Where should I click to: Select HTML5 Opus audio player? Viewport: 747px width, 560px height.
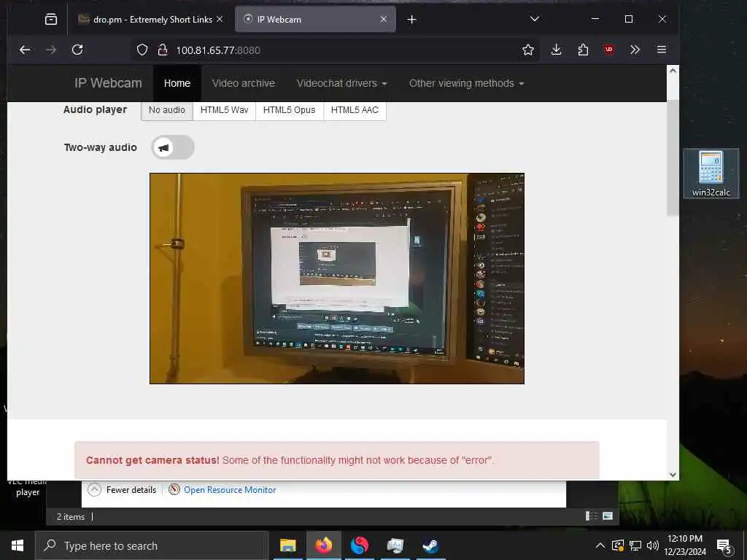pos(289,110)
